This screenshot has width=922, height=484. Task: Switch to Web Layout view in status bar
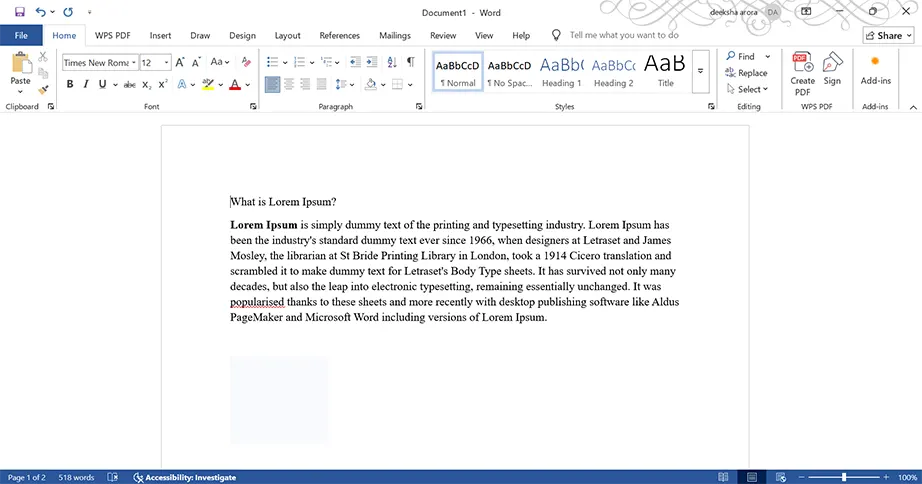[781, 477]
